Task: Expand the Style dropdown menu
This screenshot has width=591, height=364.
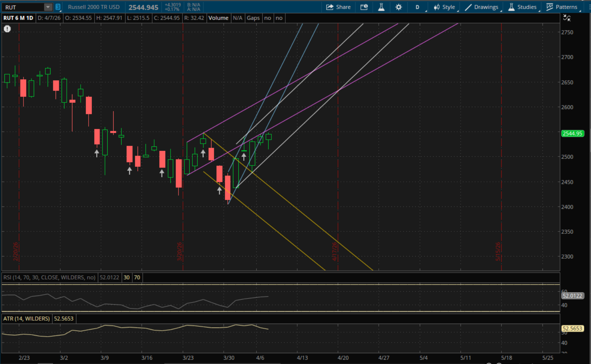Action: [x=445, y=7]
